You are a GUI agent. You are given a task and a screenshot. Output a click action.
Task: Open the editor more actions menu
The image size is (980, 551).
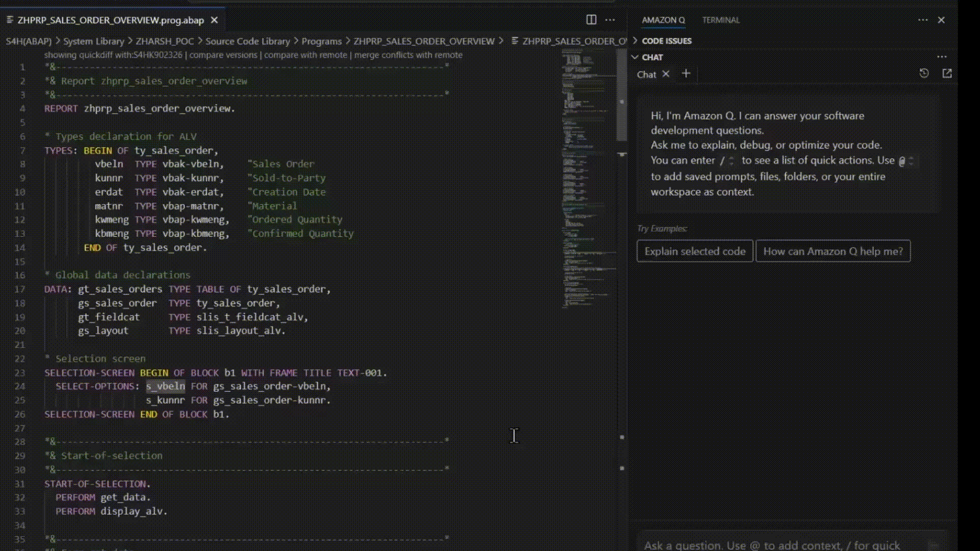coord(610,20)
